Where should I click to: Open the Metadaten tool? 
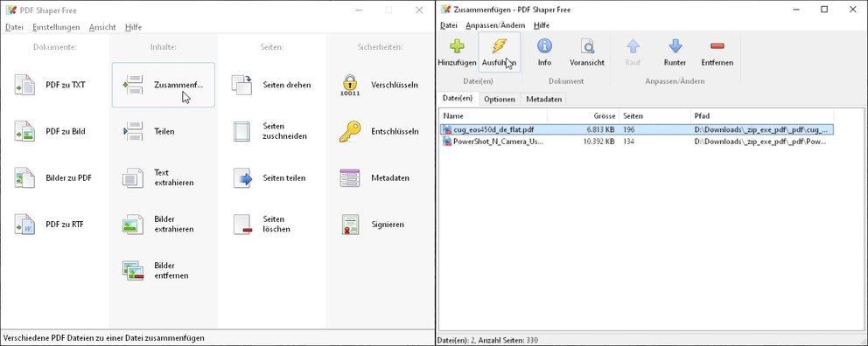[x=380, y=178]
